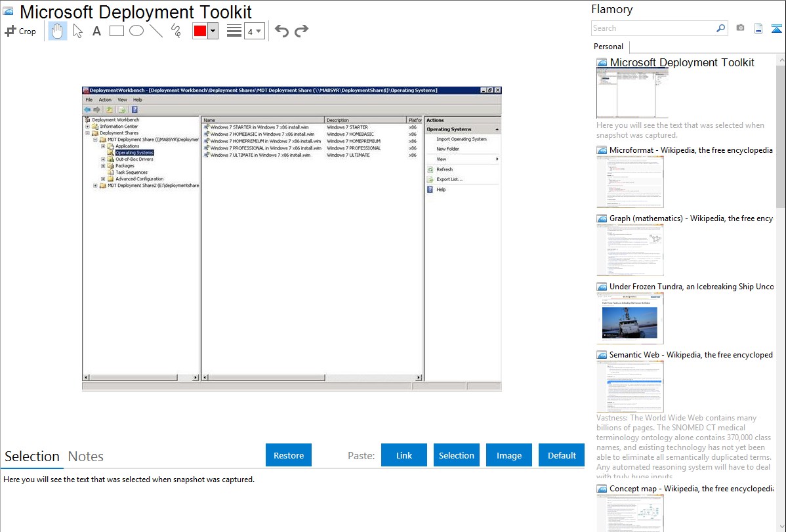Open Concept map snapshot title

[x=691, y=489]
